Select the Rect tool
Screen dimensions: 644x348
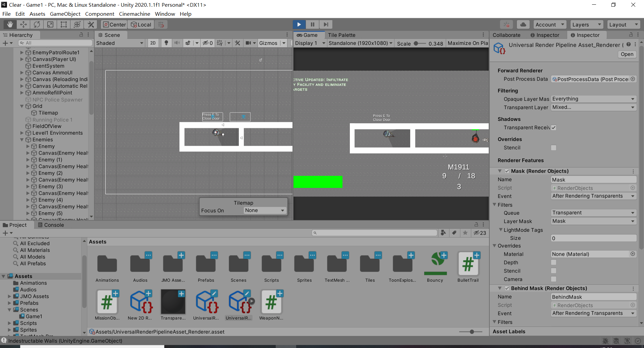tap(64, 24)
